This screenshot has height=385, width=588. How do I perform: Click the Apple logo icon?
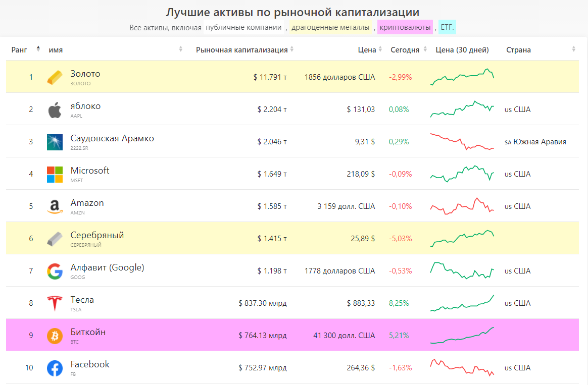(x=55, y=109)
